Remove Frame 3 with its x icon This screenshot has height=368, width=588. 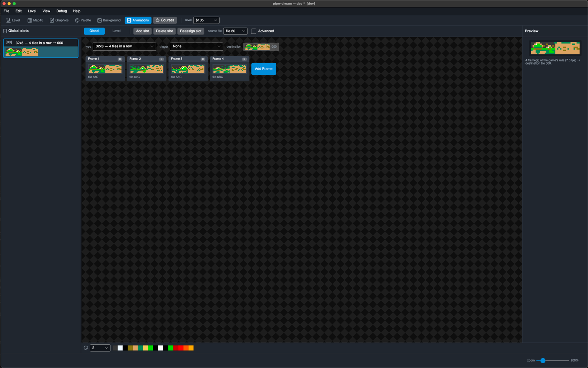(203, 59)
